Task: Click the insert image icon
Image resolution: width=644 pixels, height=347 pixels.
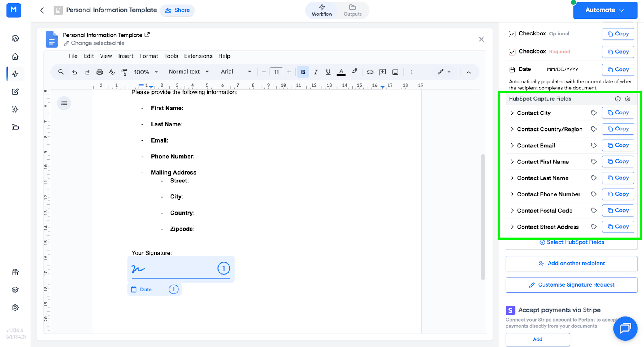Action: click(x=395, y=72)
